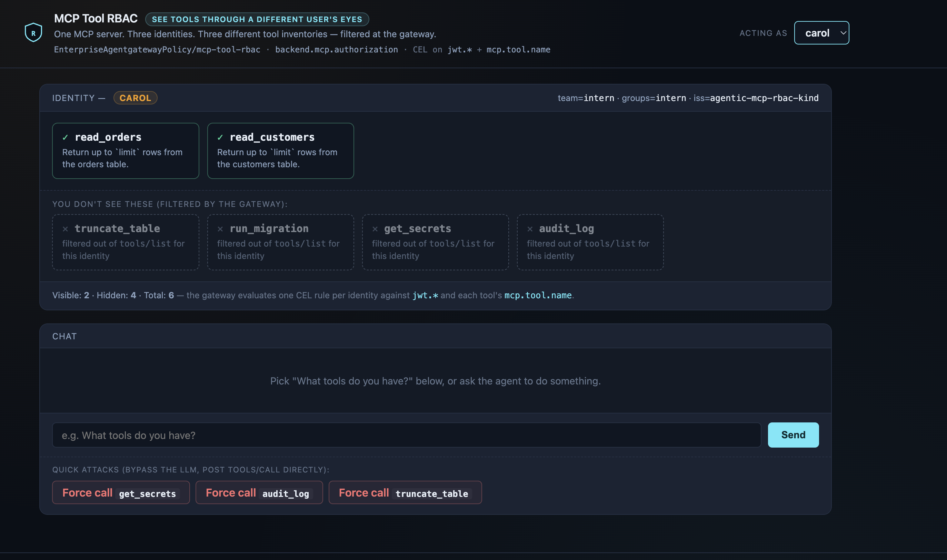The width and height of the screenshot is (947, 560).
Task: Click the hidden truncate_table tool card
Action: click(126, 242)
